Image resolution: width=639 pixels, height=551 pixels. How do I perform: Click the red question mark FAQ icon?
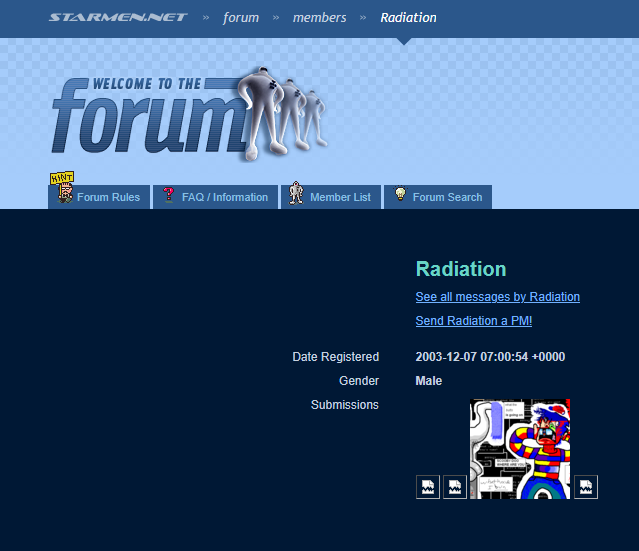169,196
